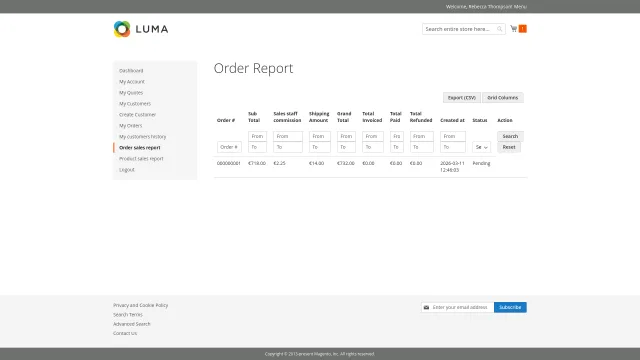This screenshot has width=640, height=360.
Task: Click the Export (CSV) button
Action: pyautogui.click(x=462, y=98)
